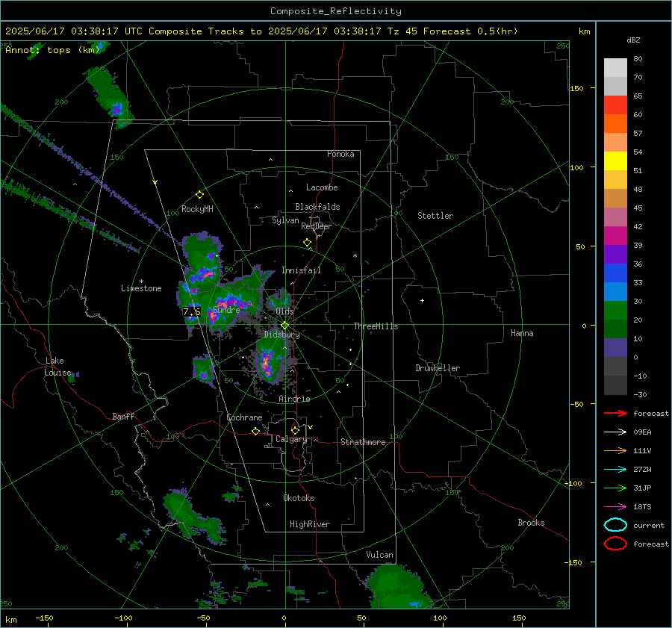Click the Innisfail city label

coord(301,270)
